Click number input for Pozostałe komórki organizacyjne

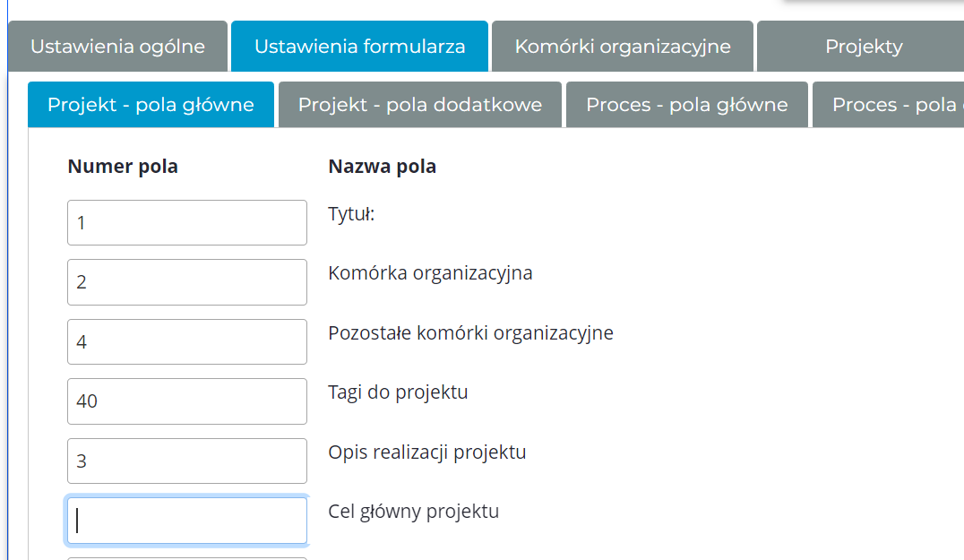click(x=187, y=341)
